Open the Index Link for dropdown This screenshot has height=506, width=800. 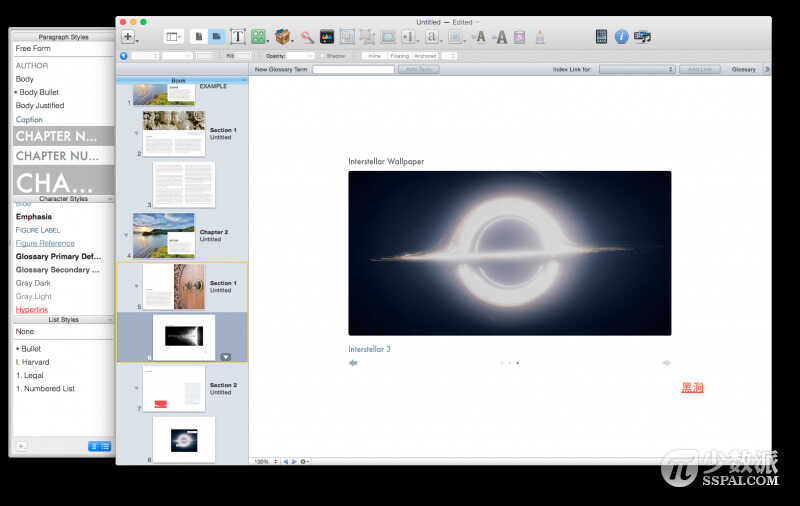637,69
